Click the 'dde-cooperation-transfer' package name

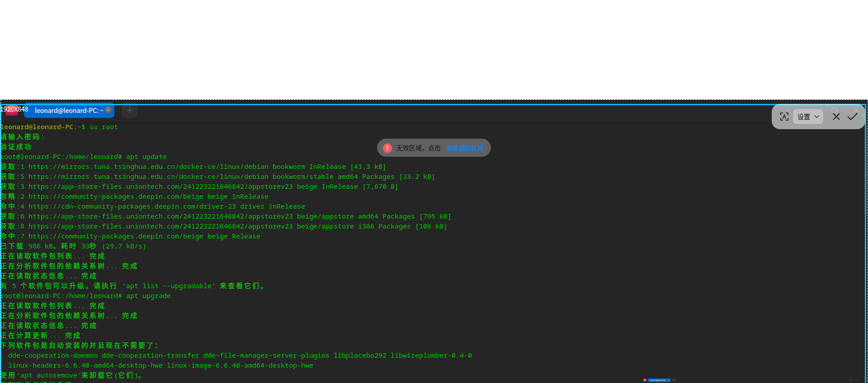pos(151,355)
